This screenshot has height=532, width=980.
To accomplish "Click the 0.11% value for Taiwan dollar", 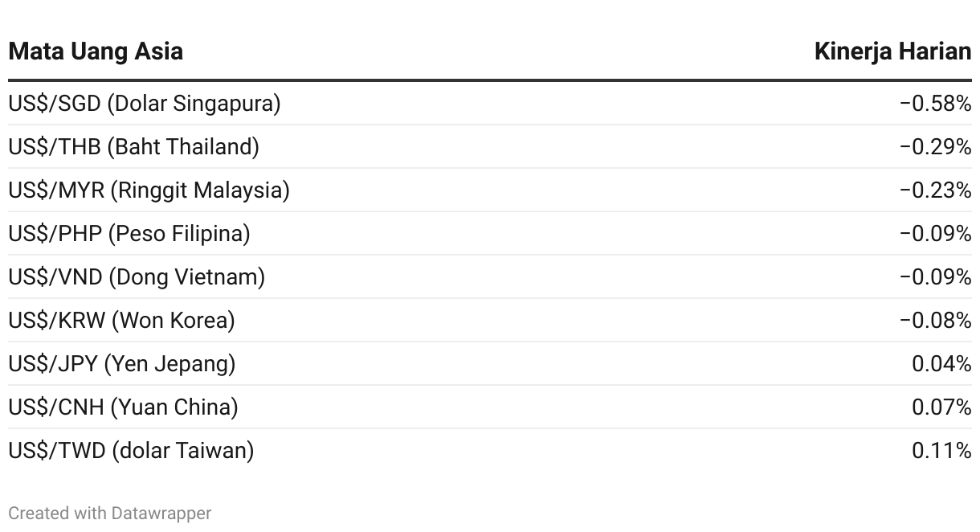I will point(941,451).
